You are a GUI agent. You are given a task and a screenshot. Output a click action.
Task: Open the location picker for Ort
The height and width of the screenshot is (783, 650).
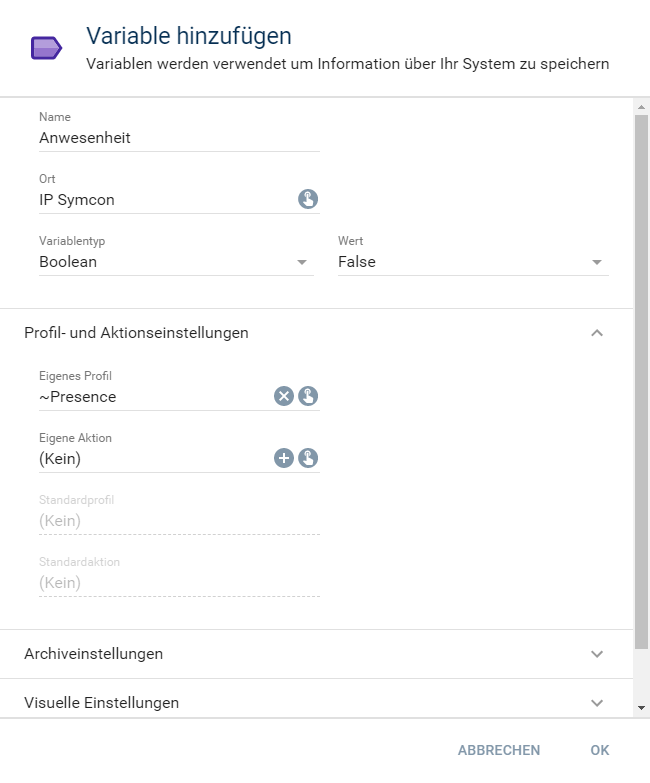click(308, 199)
